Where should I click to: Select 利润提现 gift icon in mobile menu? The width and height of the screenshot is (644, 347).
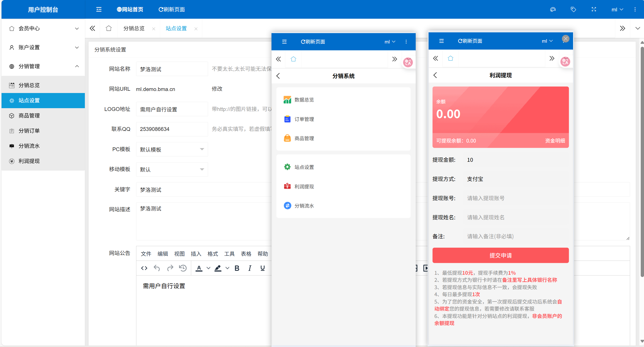coord(287,187)
